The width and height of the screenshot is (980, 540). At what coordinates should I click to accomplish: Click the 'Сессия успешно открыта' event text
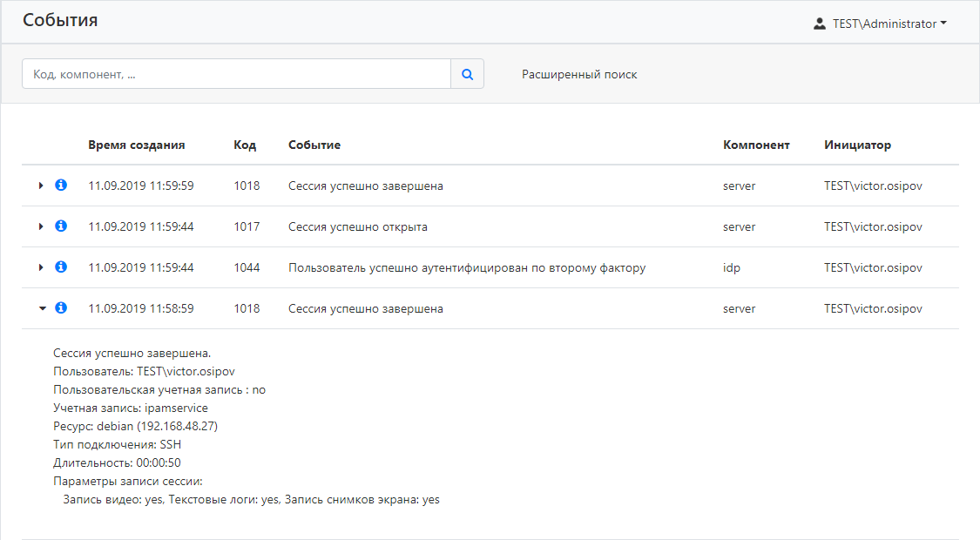click(357, 227)
